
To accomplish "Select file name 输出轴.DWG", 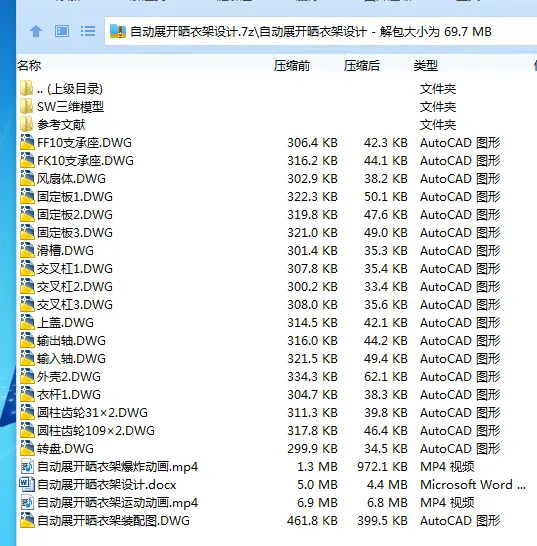I will coord(71,341).
